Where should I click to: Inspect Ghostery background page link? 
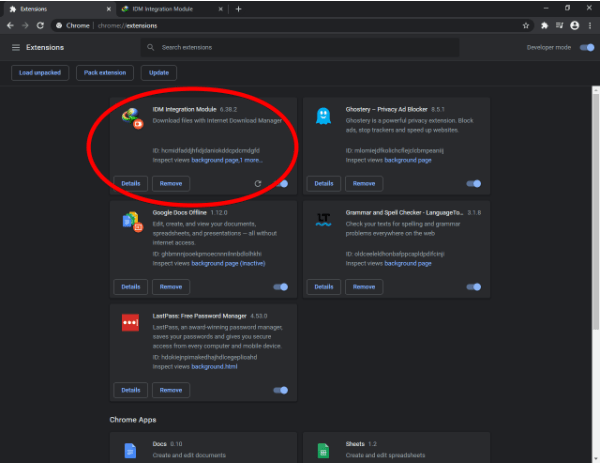[408, 160]
